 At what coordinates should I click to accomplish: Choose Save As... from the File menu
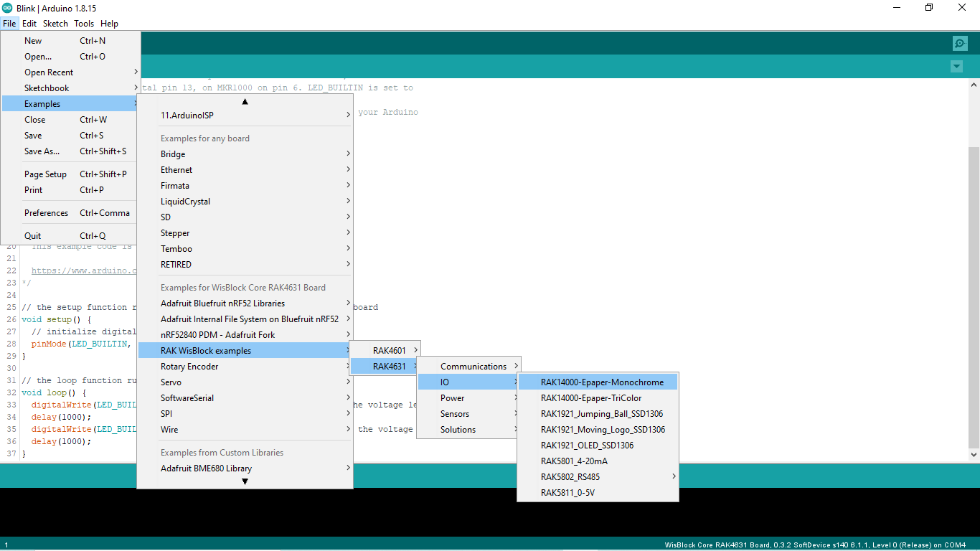pyautogui.click(x=70, y=151)
